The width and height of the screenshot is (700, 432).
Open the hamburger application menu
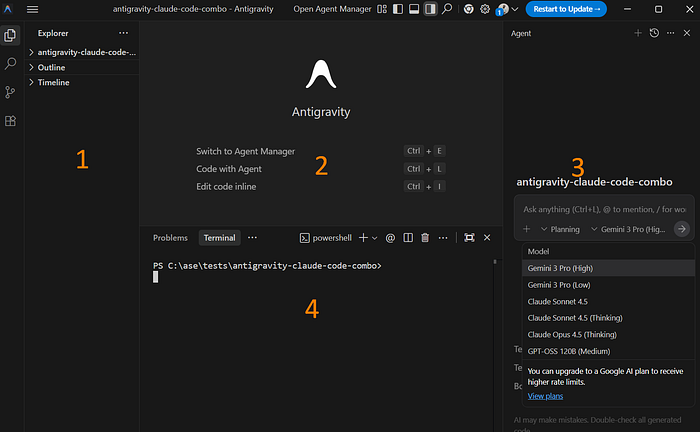pyautogui.click(x=32, y=9)
